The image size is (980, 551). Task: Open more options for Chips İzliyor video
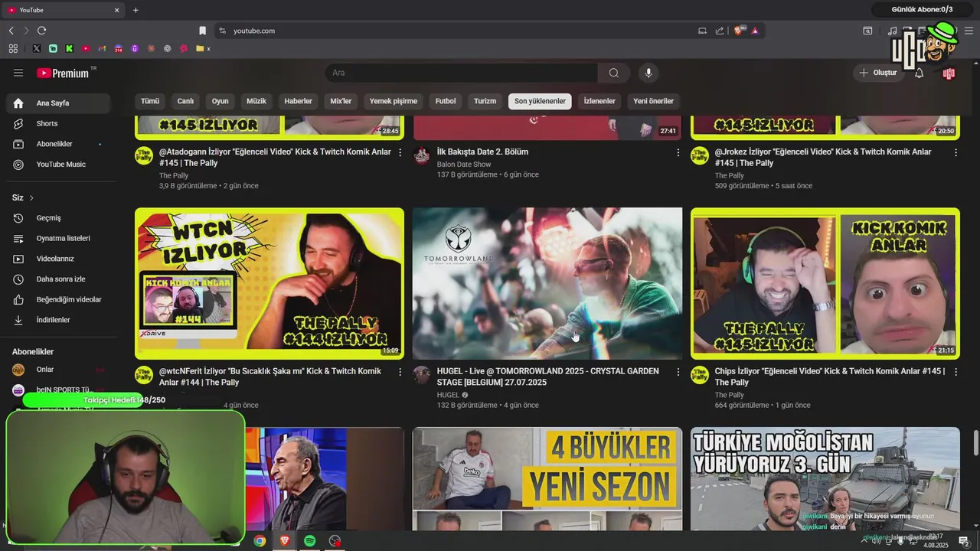[x=955, y=372]
